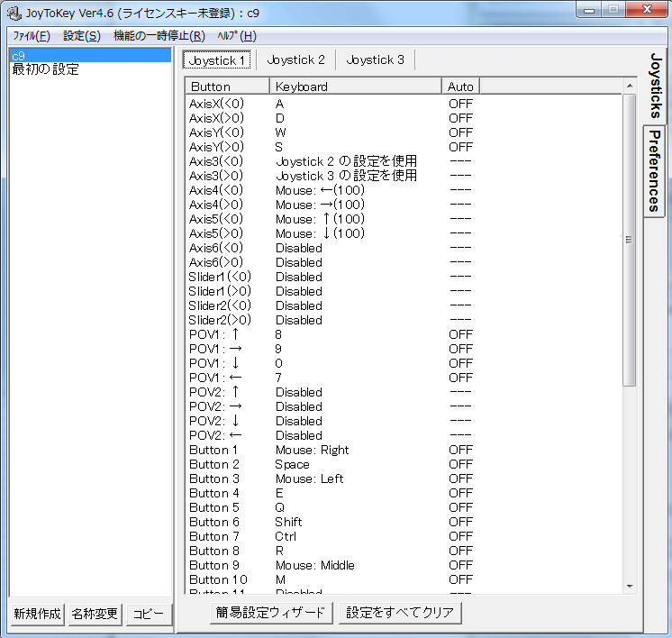Switch to the Joystick 1 tab
Viewport: 672px width, 638px height.
coord(216,60)
